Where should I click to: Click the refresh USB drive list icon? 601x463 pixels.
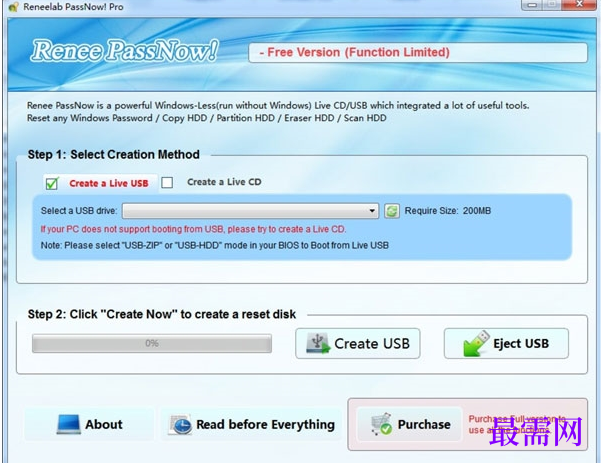pos(391,211)
